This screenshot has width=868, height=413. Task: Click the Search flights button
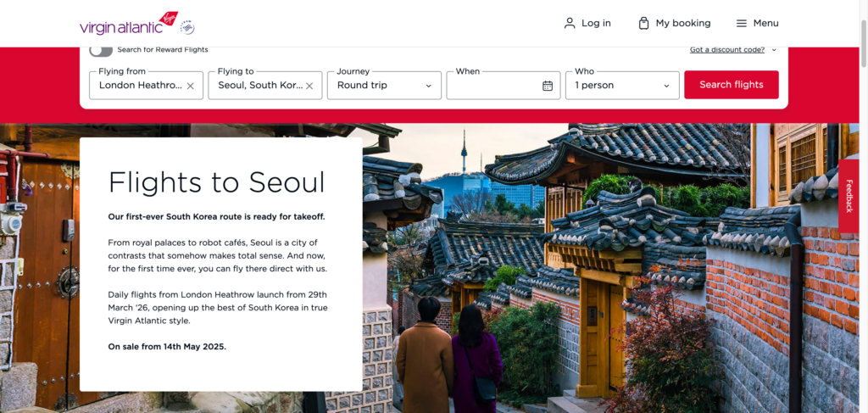click(732, 85)
